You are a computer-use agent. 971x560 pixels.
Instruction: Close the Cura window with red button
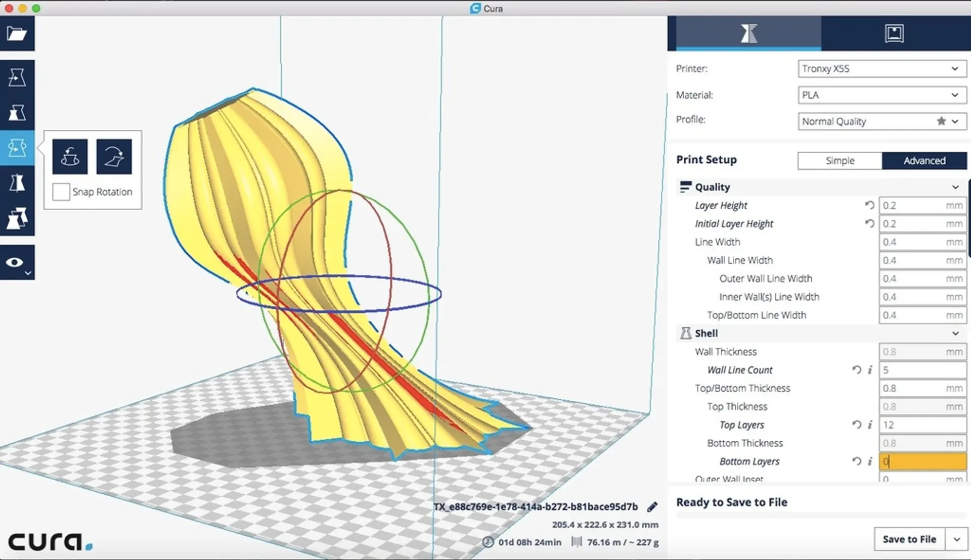tap(9, 8)
